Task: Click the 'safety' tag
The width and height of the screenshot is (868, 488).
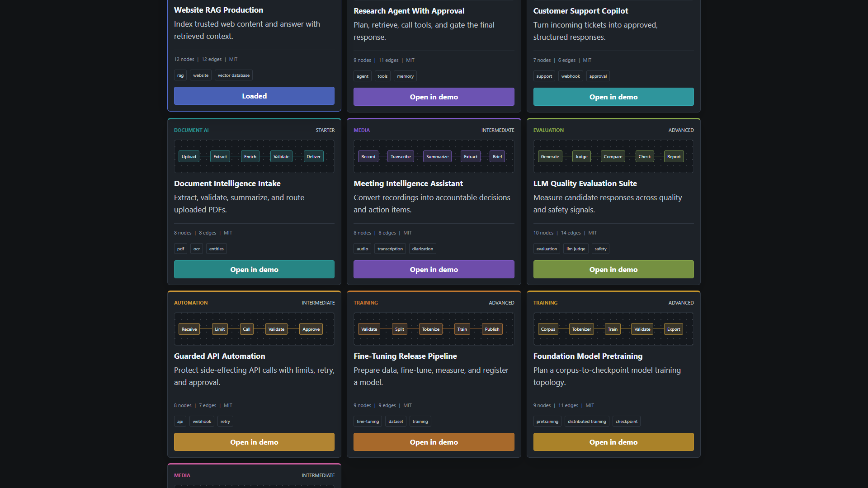Action: point(601,249)
